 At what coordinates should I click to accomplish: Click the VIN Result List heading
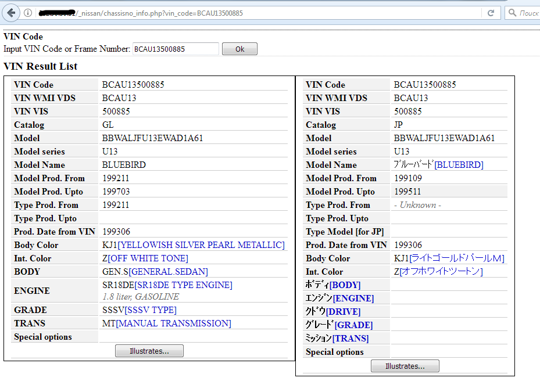coord(40,66)
